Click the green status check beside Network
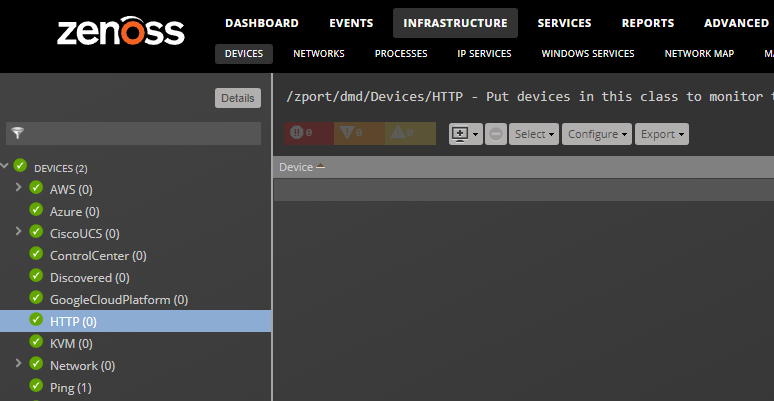The width and height of the screenshot is (774, 401). pyautogui.click(x=36, y=363)
